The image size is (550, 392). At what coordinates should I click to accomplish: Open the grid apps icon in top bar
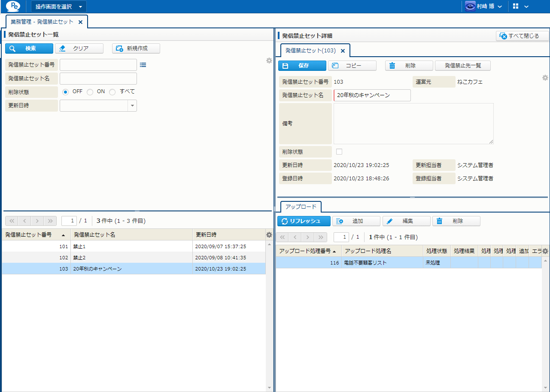pos(516,6)
